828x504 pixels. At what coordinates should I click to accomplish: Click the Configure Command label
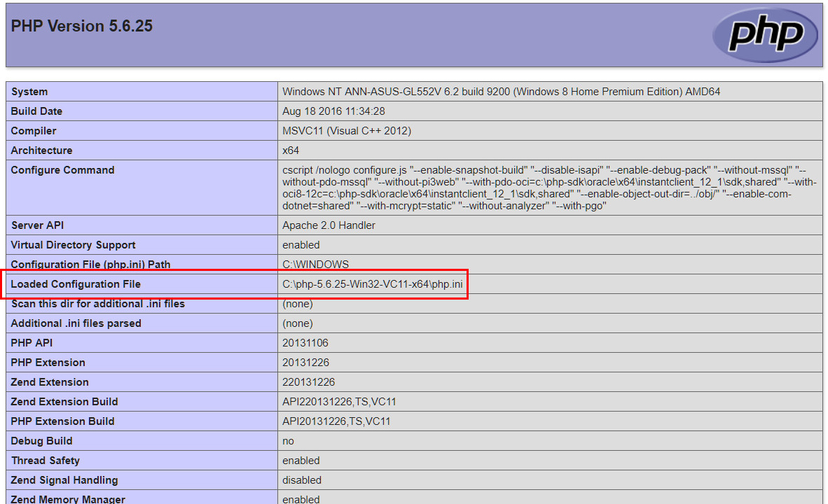pos(62,170)
